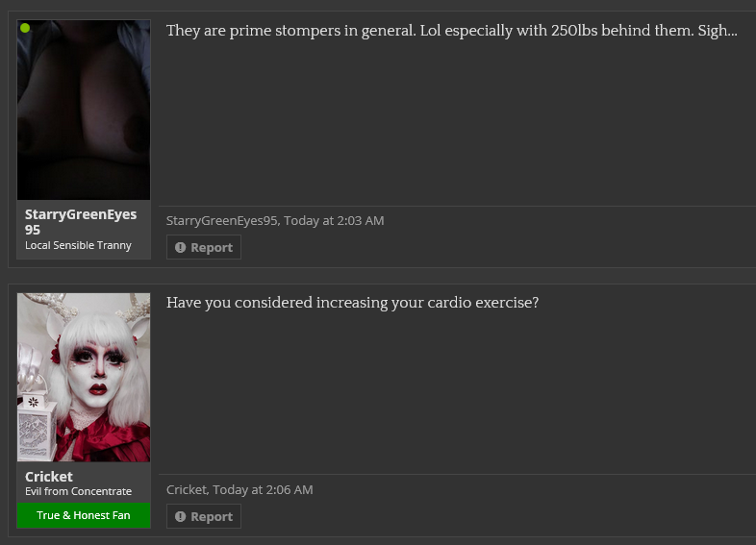The image size is (756, 545).
Task: Open Cricket's deer-costume avatar image
Action: pos(84,378)
